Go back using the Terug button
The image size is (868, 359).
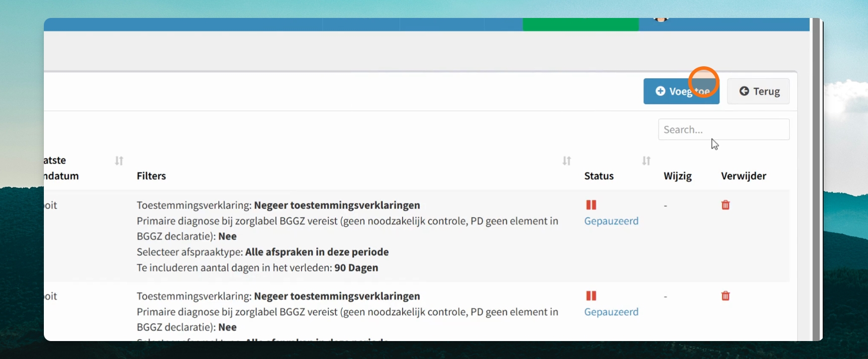coord(758,91)
